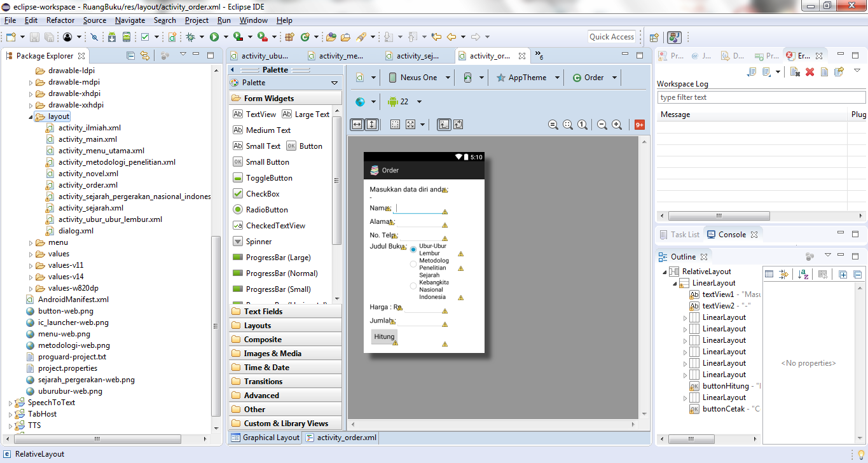868x463 pixels.
Task: Toggle fill width horizontal arrow button
Action: pos(357,125)
